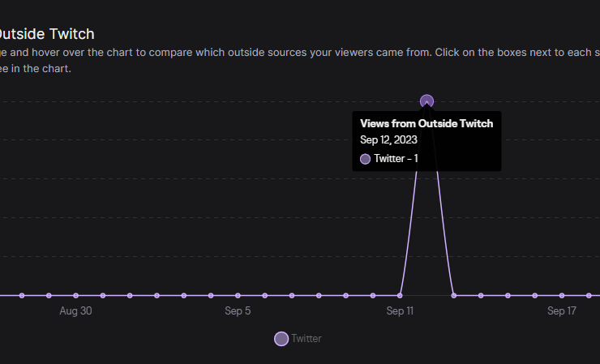Click the 'Aug 30' axis label

[x=75, y=310]
